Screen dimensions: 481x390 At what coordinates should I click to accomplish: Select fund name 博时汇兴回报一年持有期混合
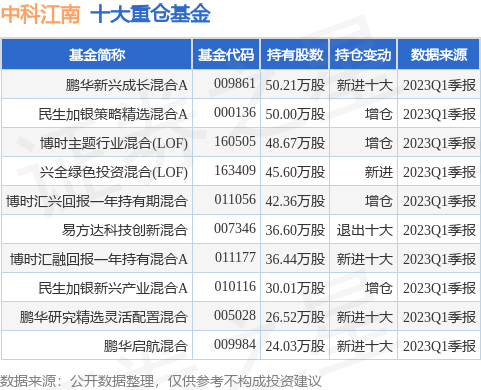click(x=97, y=201)
